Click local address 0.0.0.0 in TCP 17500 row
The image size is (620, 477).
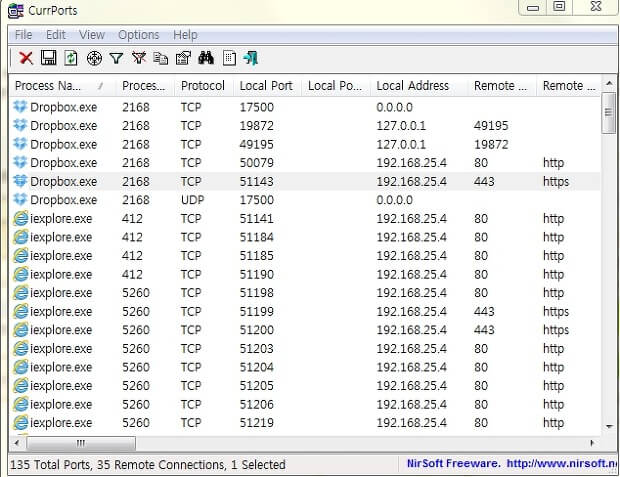(x=395, y=107)
